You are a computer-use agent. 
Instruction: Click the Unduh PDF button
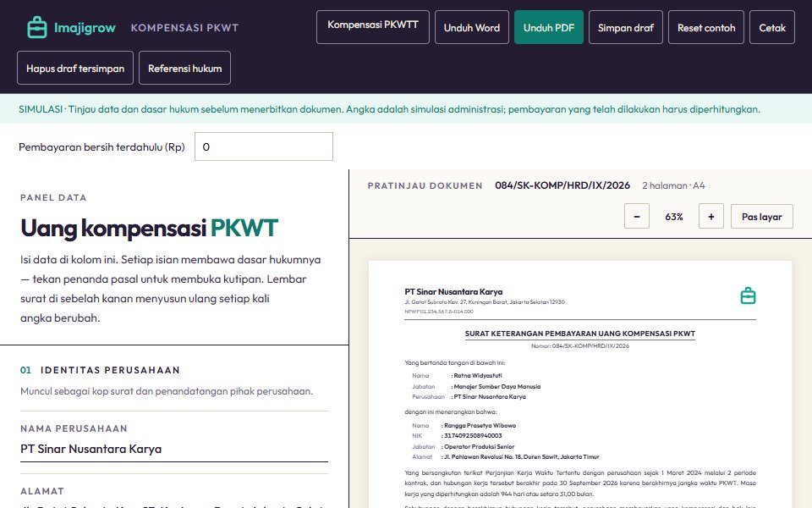coord(549,27)
